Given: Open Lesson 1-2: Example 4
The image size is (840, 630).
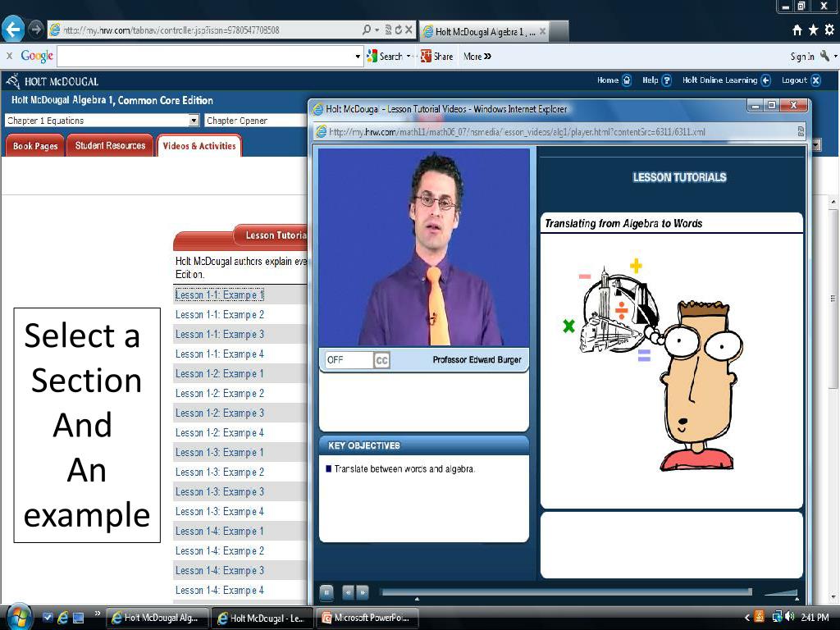Looking at the screenshot, I should pos(220,433).
